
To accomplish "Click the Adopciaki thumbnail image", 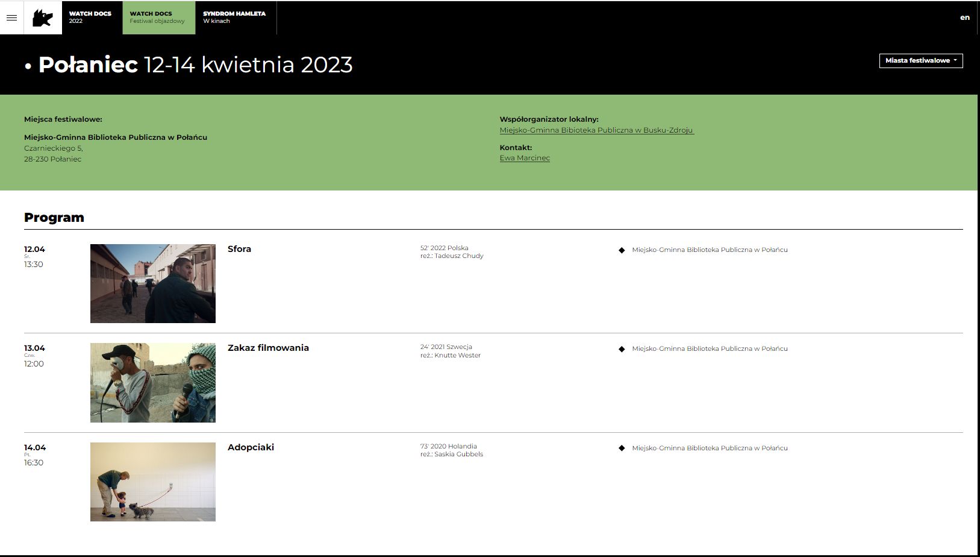I will (153, 482).
